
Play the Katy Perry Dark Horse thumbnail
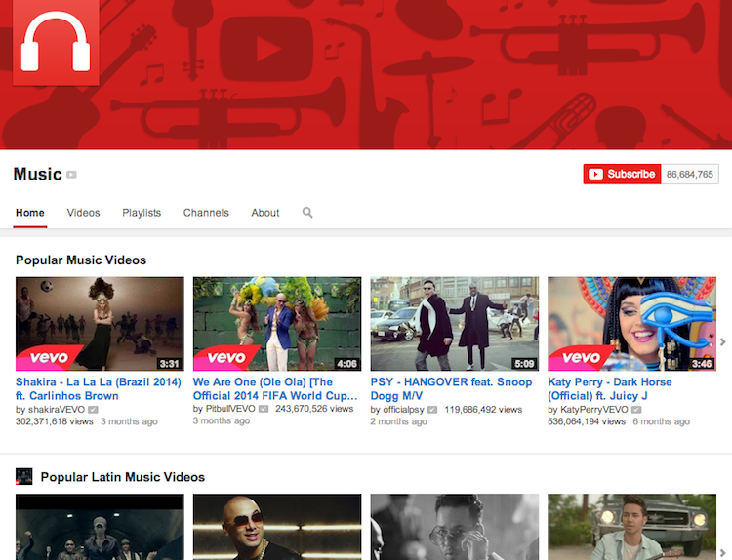tap(631, 324)
